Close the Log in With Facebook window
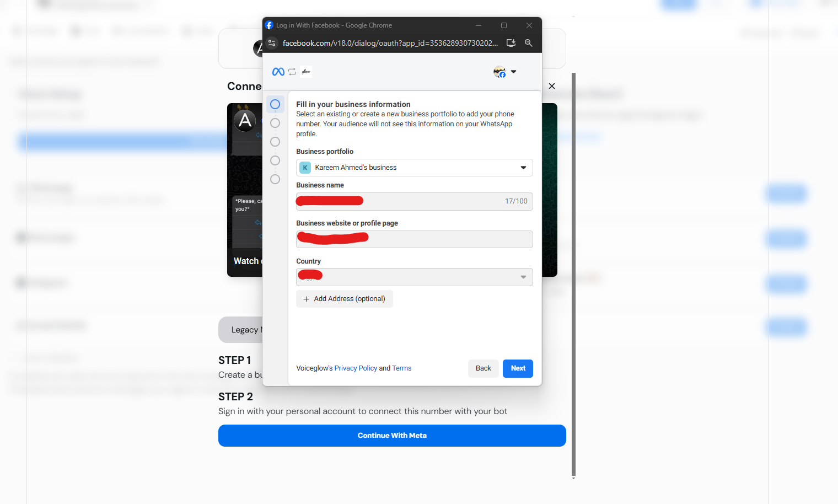The width and height of the screenshot is (838, 504). (x=529, y=25)
